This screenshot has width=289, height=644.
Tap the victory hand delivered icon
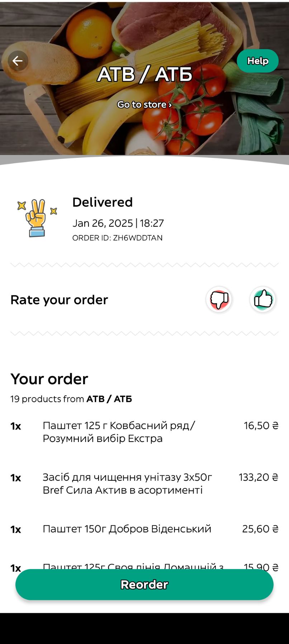coord(37,218)
